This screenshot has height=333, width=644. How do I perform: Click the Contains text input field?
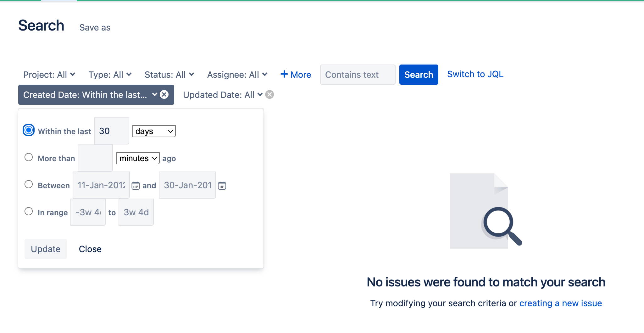(358, 75)
